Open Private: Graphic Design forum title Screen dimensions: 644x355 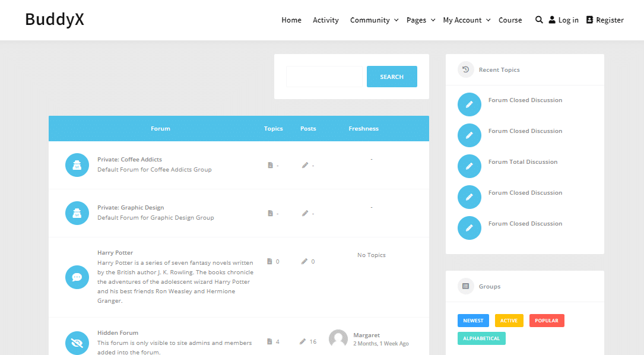click(x=131, y=208)
